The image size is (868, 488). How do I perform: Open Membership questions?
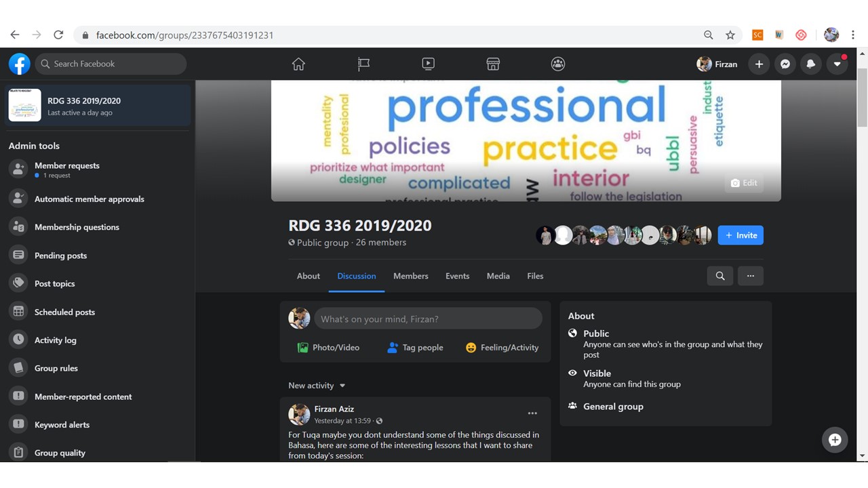click(98, 227)
